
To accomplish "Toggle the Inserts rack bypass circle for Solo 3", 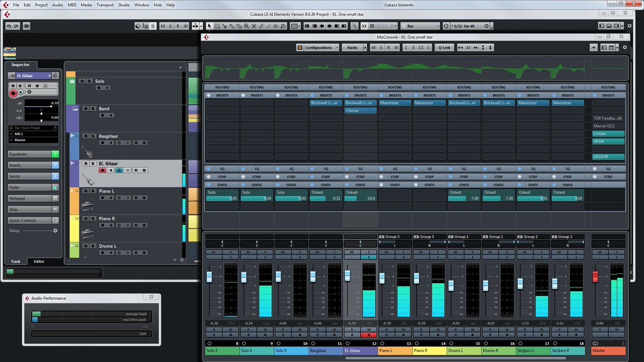I will click(x=208, y=95).
